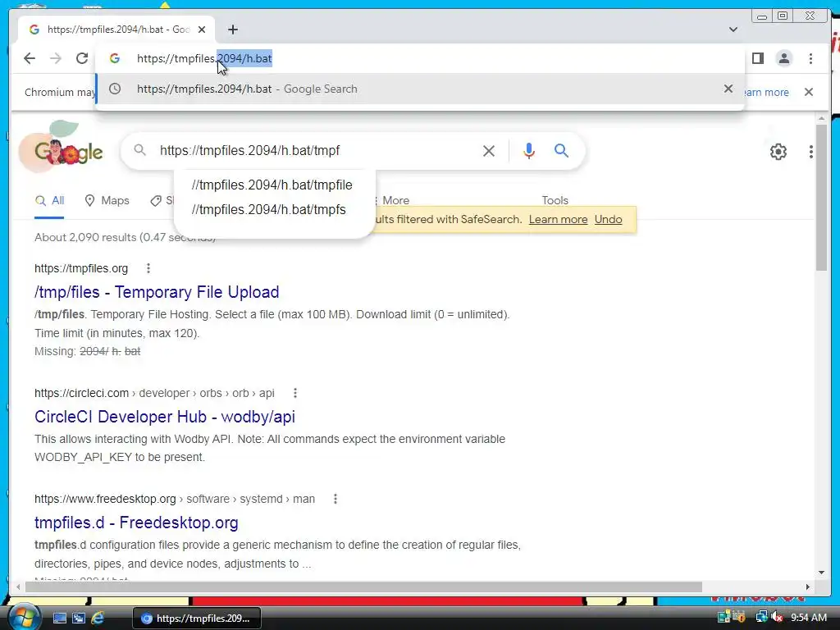The height and width of the screenshot is (630, 840).
Task: Click the horizontal scrollbar thumb
Action: [x=363, y=587]
